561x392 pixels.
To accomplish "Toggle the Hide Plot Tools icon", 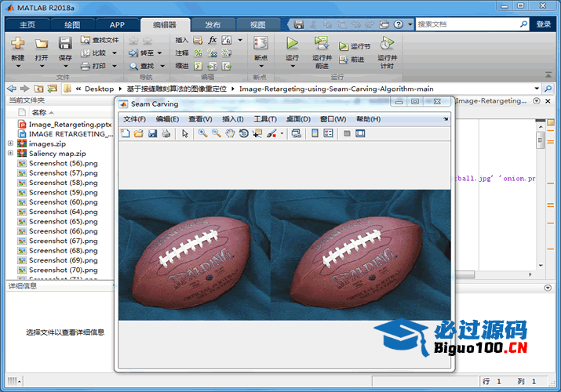I will [x=347, y=133].
